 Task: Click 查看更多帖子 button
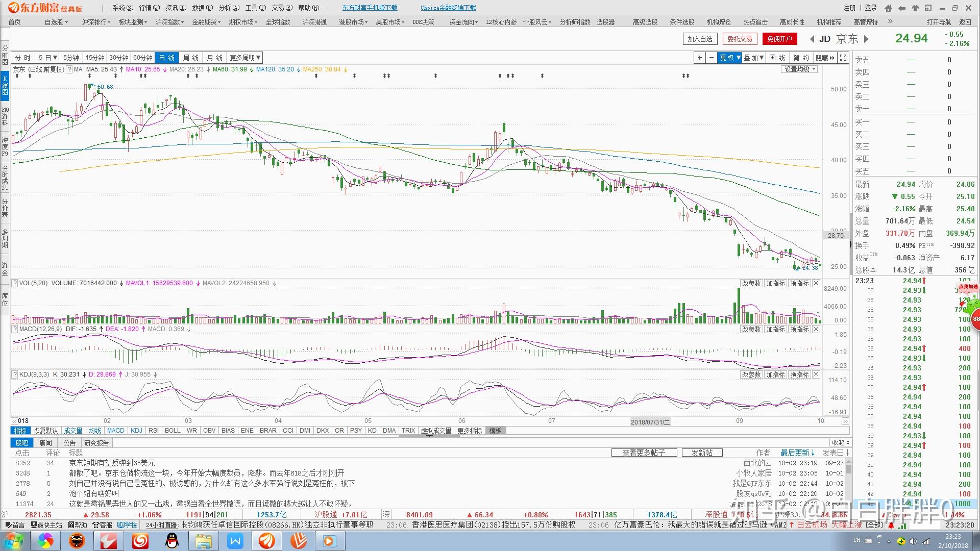pos(644,453)
